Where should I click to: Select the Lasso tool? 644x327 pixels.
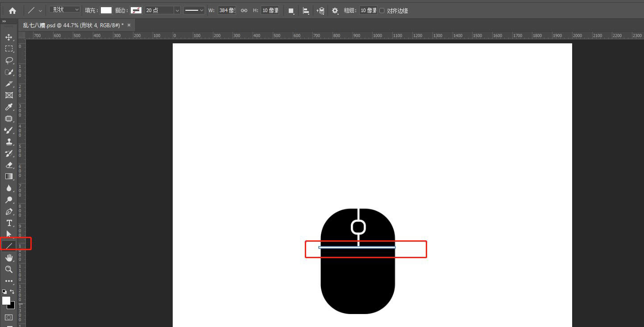tap(8, 60)
